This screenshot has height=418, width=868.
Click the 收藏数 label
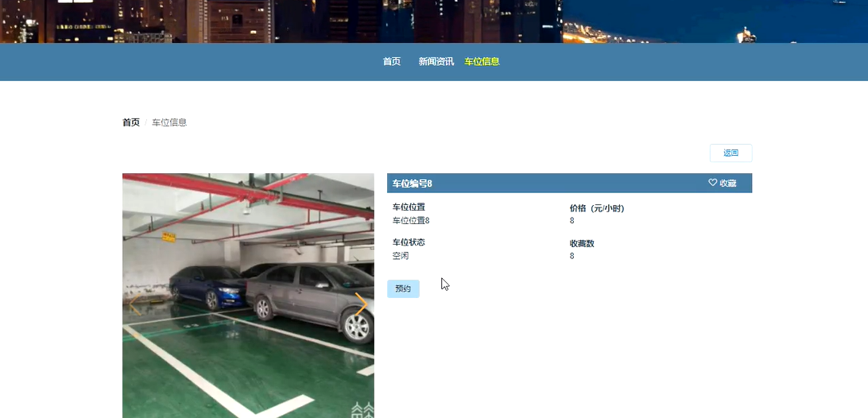click(582, 243)
